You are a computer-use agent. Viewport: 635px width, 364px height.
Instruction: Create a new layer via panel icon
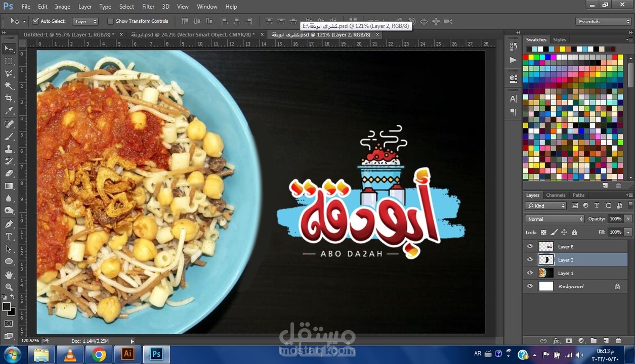click(606, 341)
